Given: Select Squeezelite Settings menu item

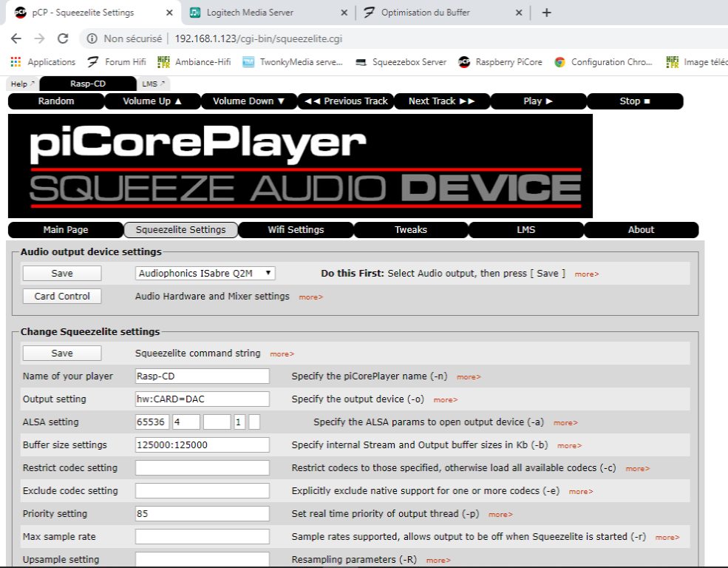Looking at the screenshot, I should (181, 230).
